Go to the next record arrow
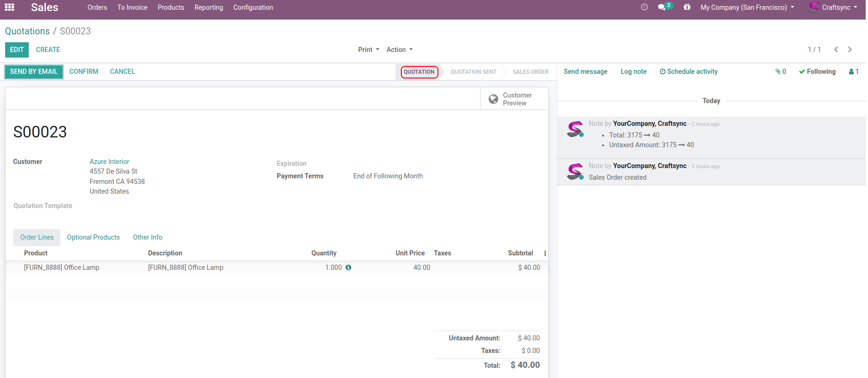The image size is (868, 378). 850,50
